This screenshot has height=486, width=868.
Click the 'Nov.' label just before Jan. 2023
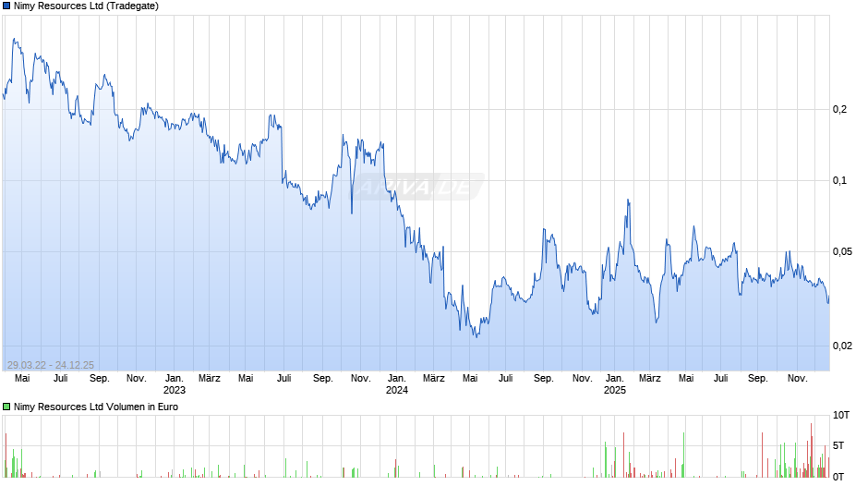[x=136, y=378]
